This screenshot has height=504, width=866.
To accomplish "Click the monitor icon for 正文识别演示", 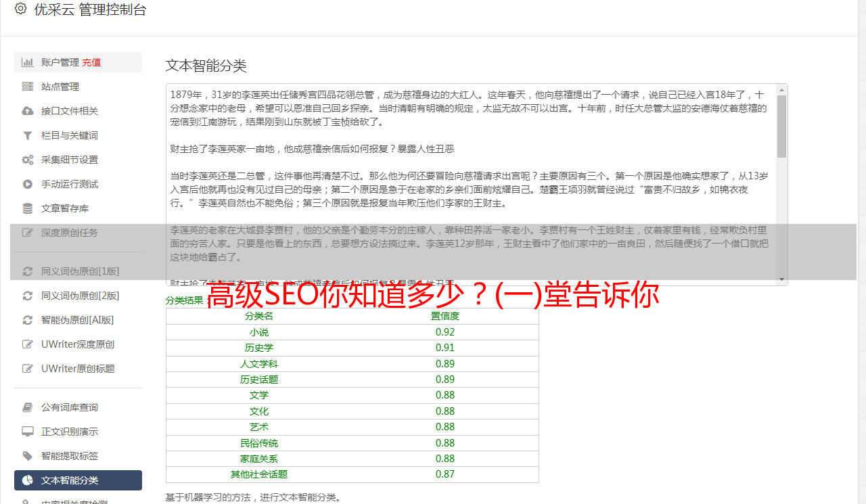I will click(28, 432).
